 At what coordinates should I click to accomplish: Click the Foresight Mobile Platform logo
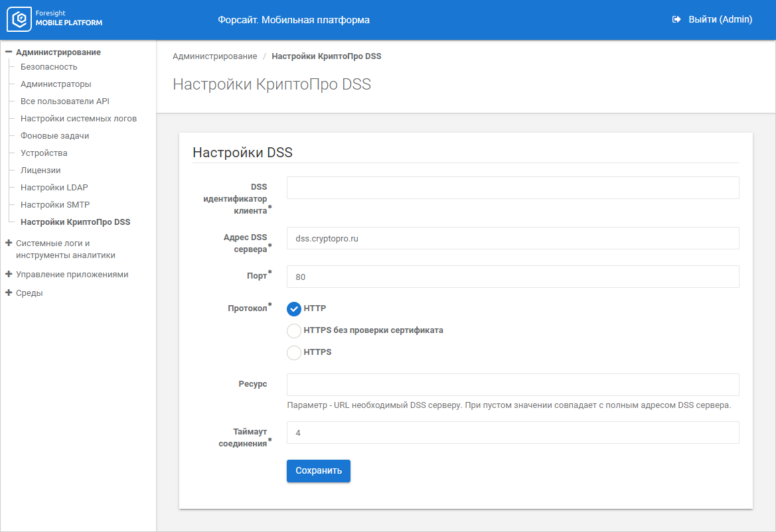(x=55, y=20)
